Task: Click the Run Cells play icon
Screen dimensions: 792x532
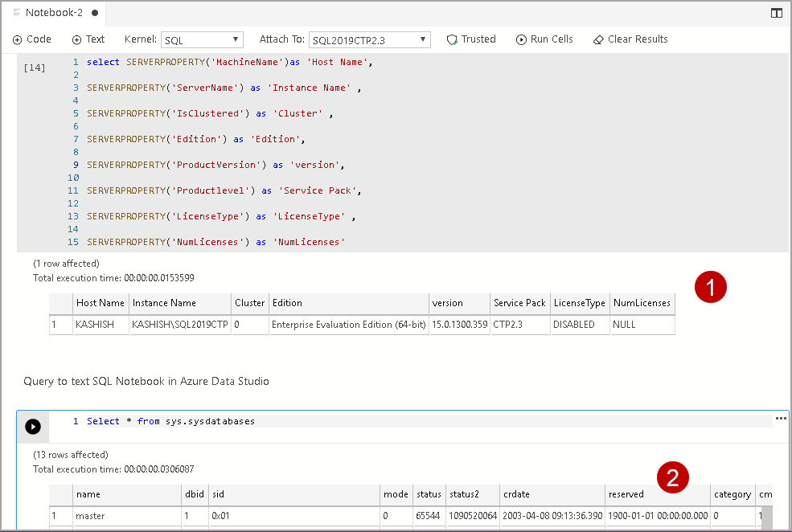Action: pos(521,39)
